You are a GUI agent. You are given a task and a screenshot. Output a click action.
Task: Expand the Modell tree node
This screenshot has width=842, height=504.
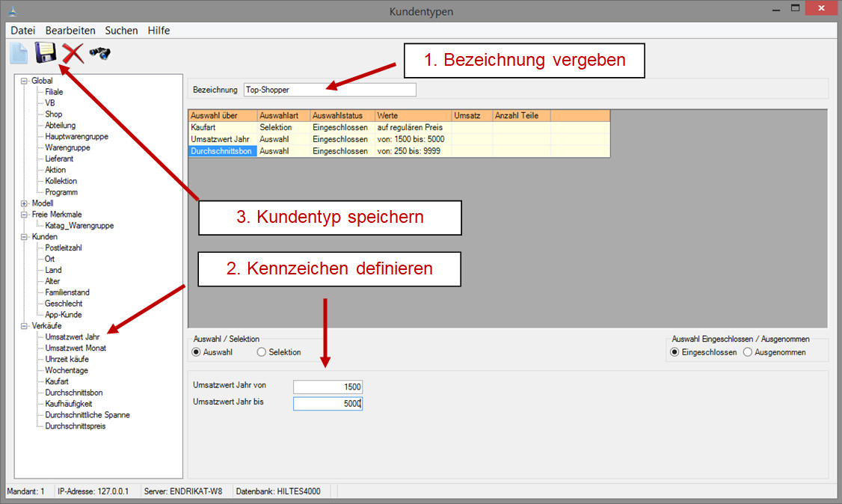[x=24, y=203]
